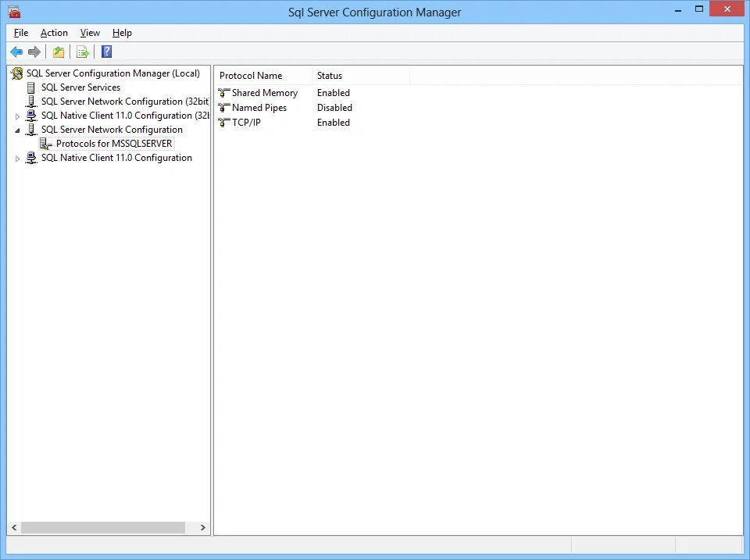Click the SQL Native Client 11.0 Configuration icon
Screen dimensions: 750x560
pyautogui.click(x=31, y=158)
